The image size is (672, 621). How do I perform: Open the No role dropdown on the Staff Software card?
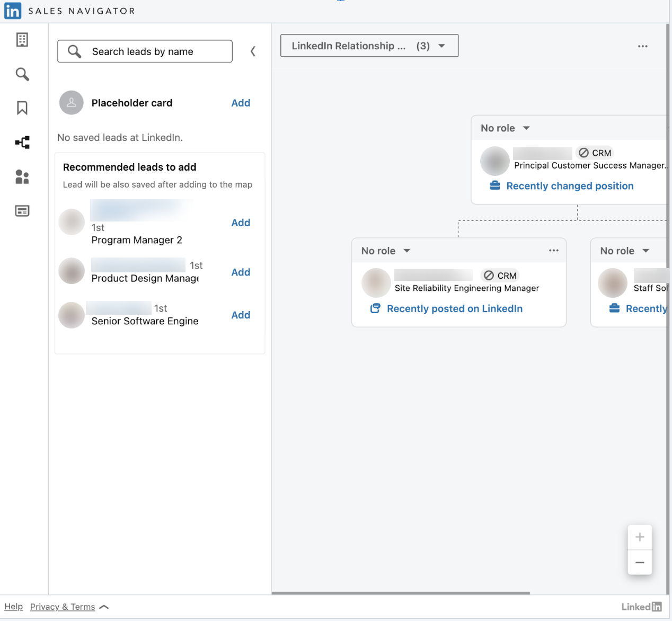(625, 251)
